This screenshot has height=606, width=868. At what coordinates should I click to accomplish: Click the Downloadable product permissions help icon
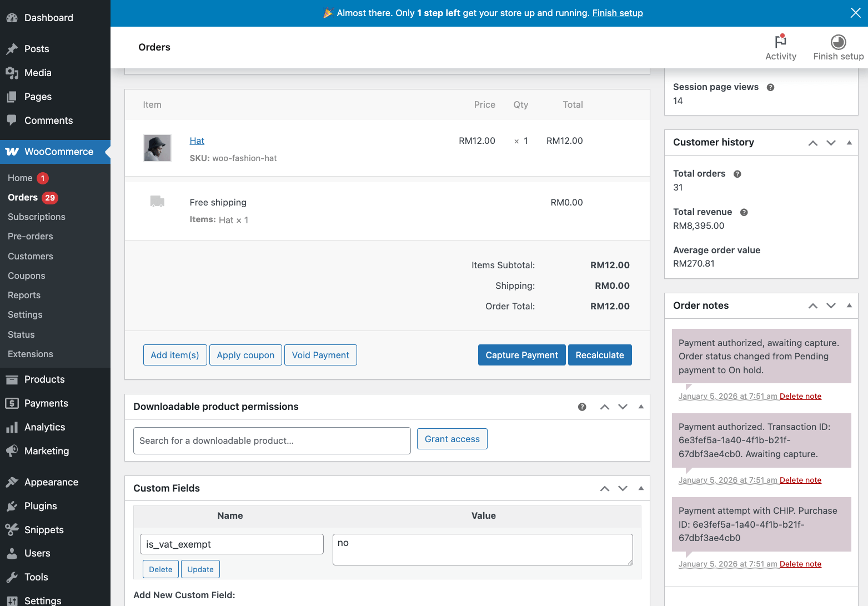click(582, 407)
